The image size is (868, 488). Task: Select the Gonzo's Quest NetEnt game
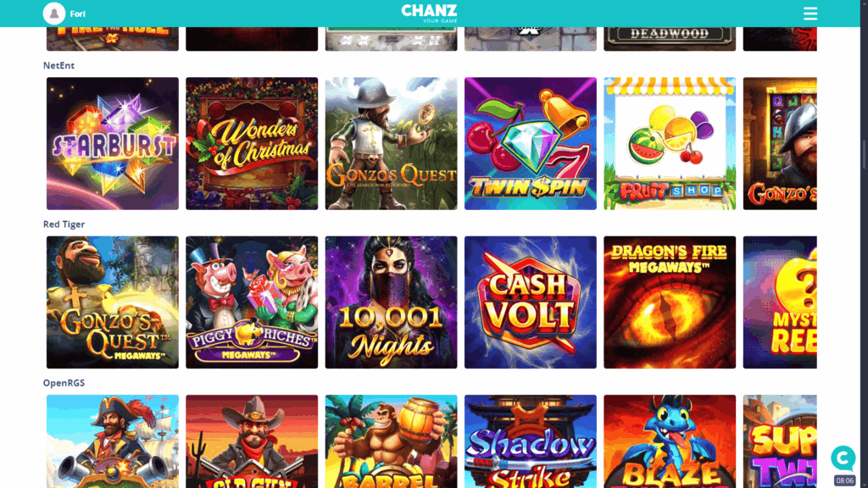point(392,143)
